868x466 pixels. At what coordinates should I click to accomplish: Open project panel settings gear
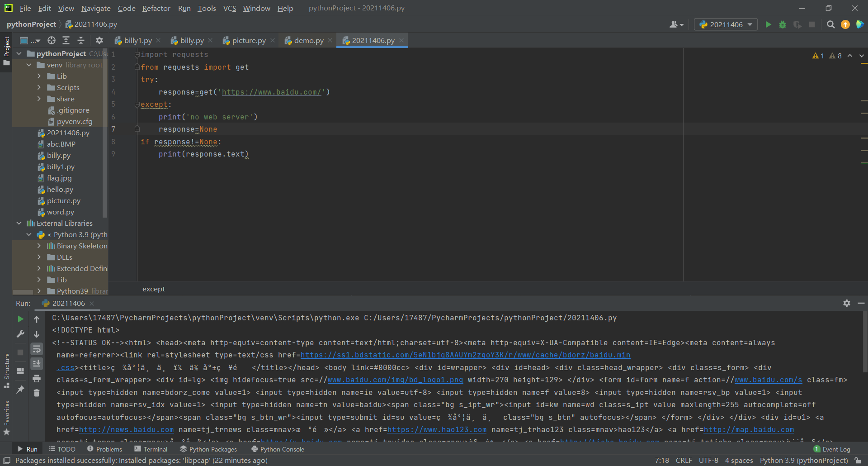99,40
